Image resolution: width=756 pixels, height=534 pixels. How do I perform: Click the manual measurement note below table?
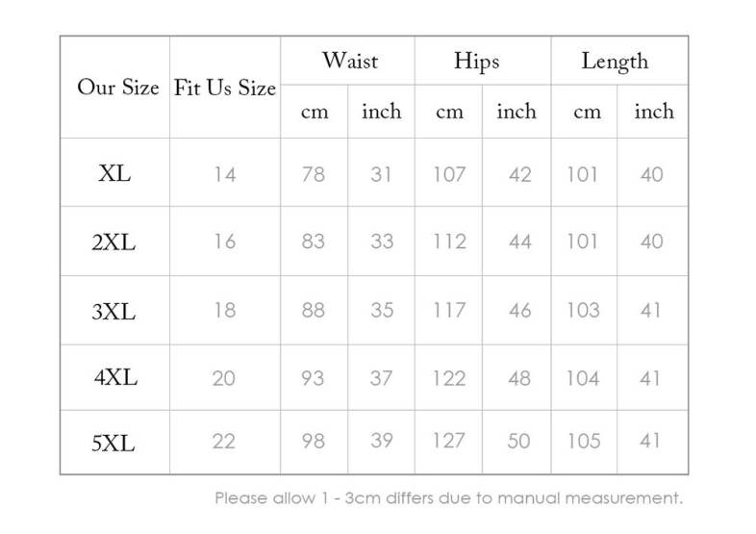click(448, 498)
